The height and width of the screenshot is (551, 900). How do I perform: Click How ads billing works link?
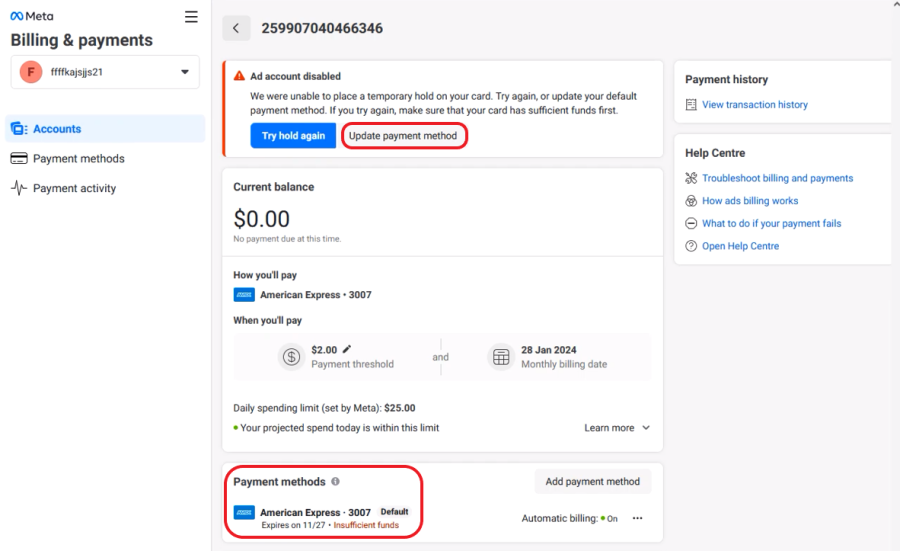coord(750,201)
